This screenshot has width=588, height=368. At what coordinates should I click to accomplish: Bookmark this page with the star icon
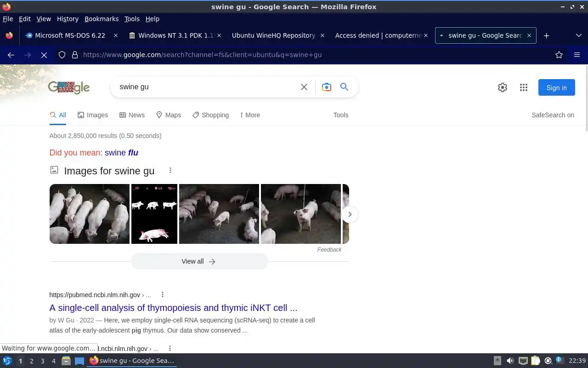coord(559,55)
